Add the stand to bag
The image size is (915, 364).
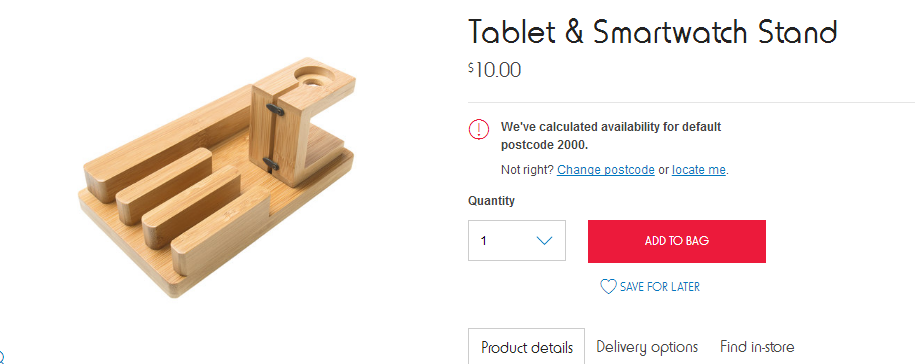coord(676,241)
